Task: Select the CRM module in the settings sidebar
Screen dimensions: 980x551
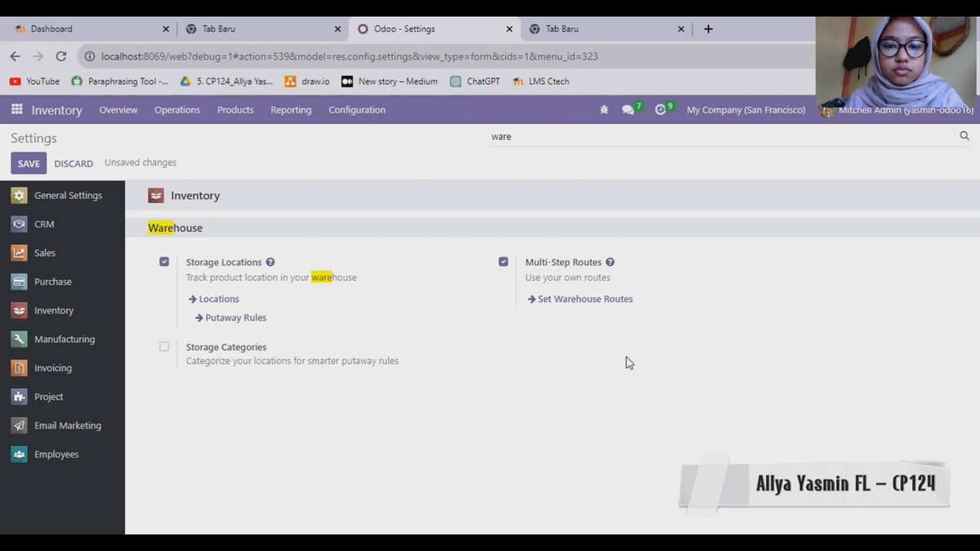Action: (x=44, y=224)
